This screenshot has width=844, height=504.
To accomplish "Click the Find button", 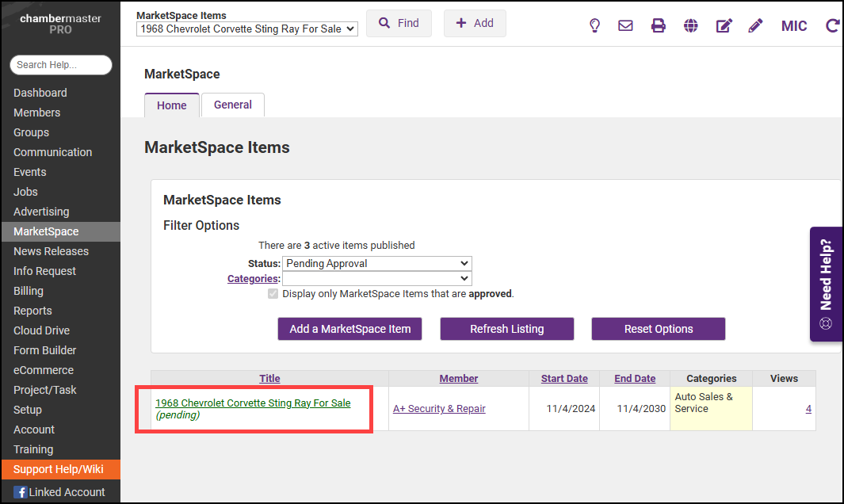I will point(399,23).
